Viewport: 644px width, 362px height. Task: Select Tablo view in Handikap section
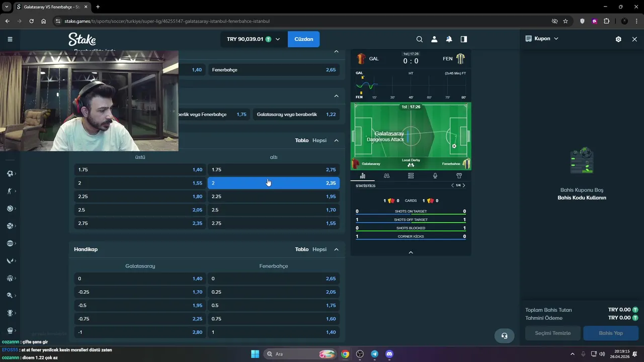pos(302,249)
